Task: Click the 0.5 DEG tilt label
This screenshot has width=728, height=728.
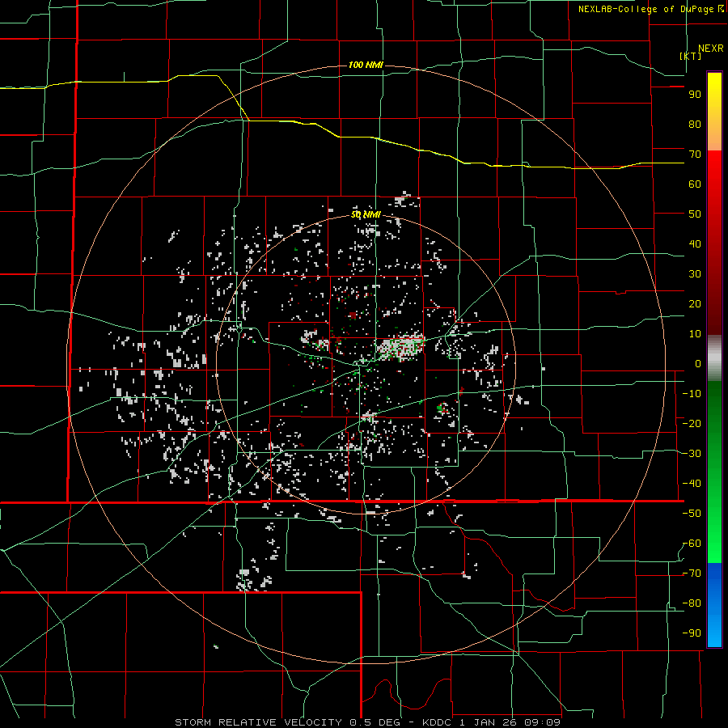Action: click(x=380, y=722)
